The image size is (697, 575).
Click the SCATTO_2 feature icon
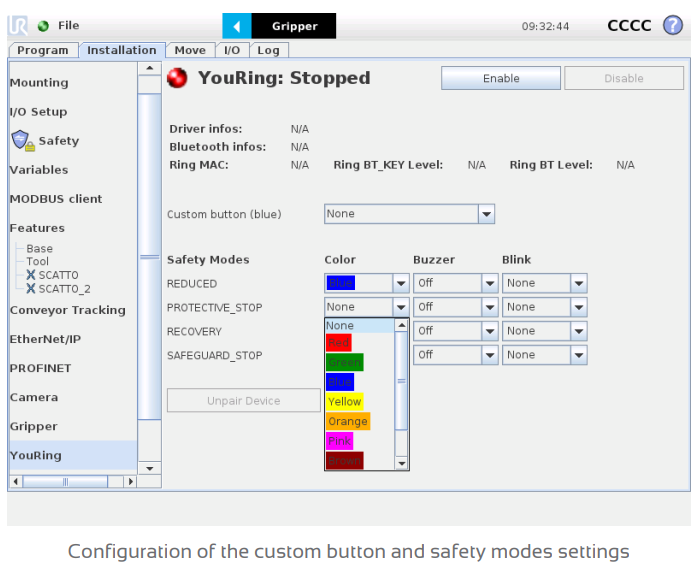tap(30, 289)
